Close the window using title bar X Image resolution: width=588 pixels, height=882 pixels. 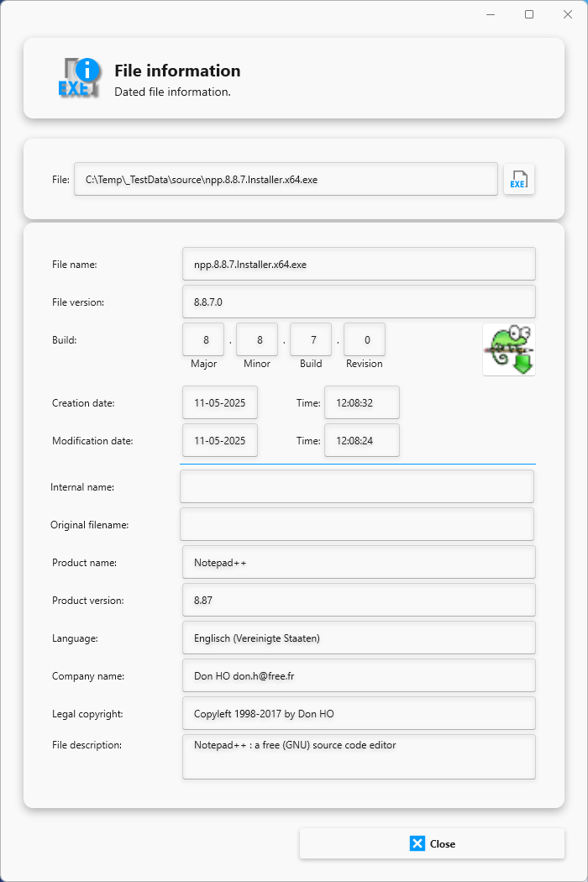[x=568, y=14]
